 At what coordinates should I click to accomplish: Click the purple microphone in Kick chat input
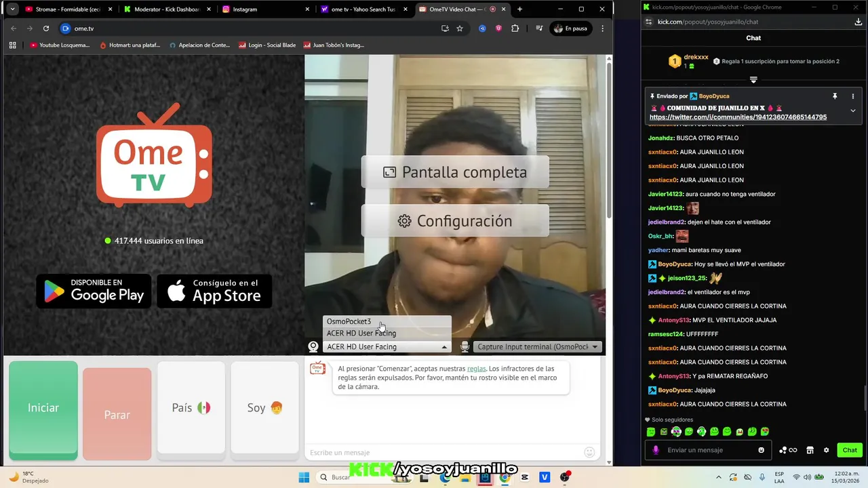click(656, 450)
